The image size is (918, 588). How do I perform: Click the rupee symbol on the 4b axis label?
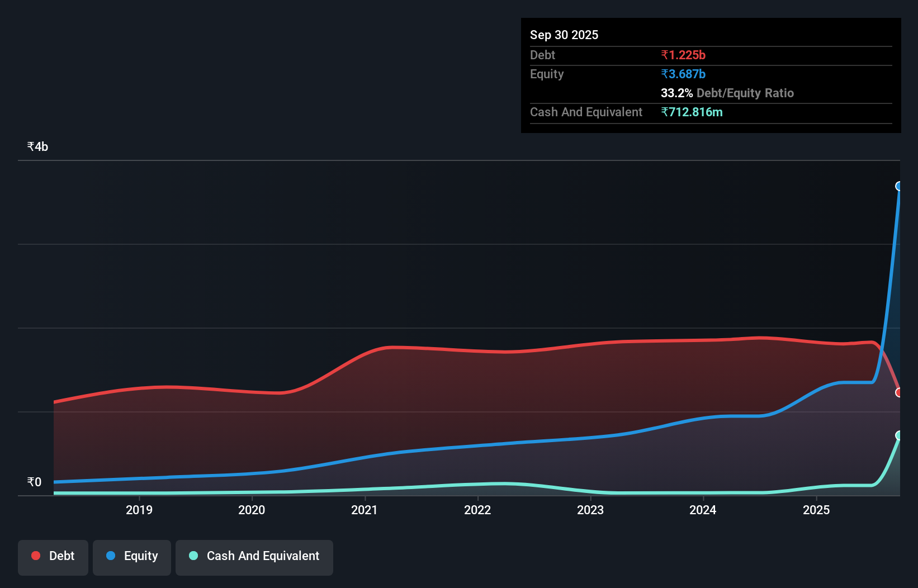[x=31, y=146]
